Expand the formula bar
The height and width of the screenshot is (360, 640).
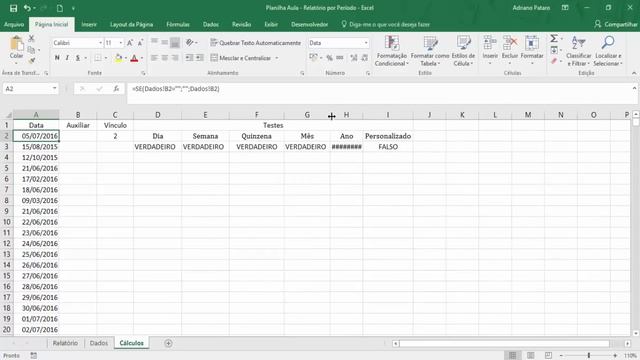point(634,88)
